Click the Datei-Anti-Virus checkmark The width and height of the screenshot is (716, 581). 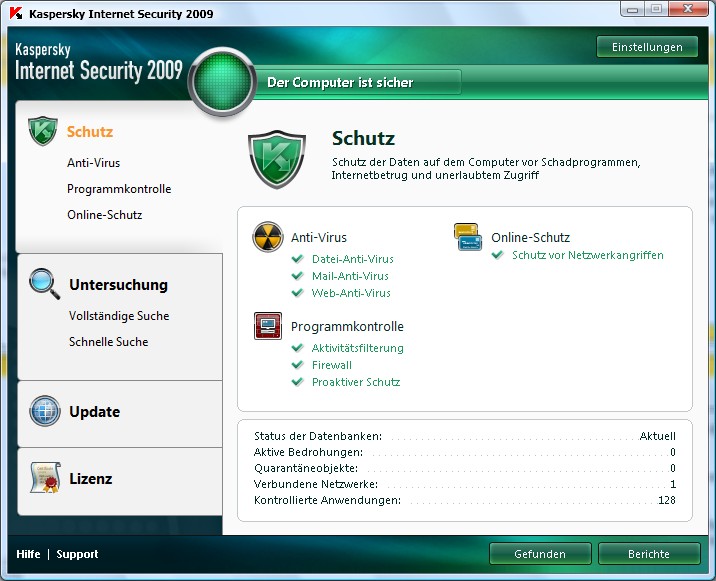[298, 259]
